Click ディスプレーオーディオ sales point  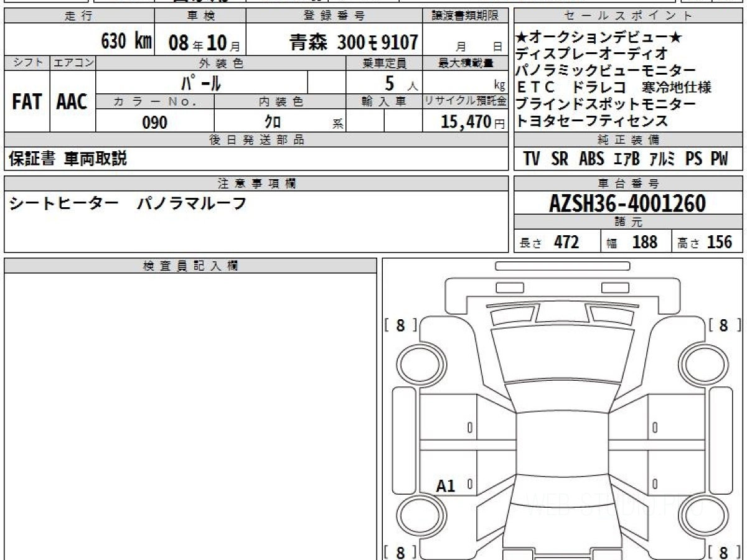click(x=592, y=54)
